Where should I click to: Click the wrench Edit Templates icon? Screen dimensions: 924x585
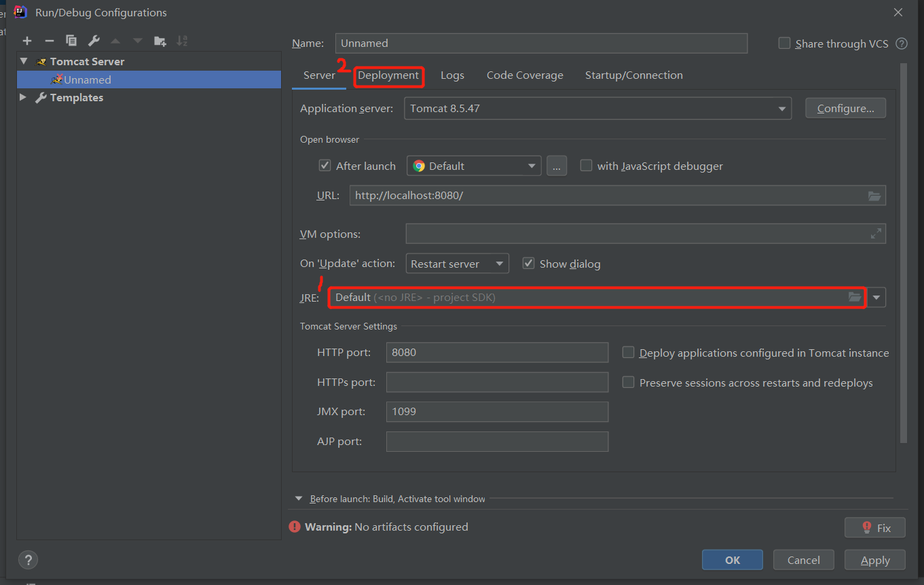point(94,41)
